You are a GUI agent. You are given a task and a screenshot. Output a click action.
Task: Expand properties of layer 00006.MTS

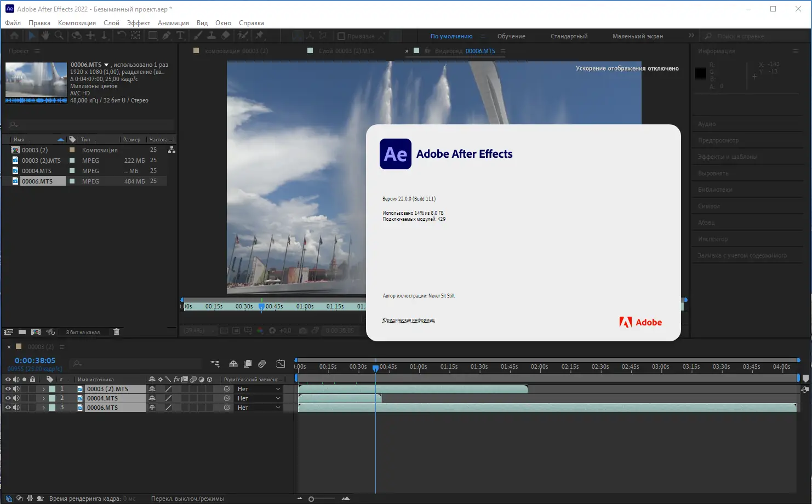click(43, 408)
